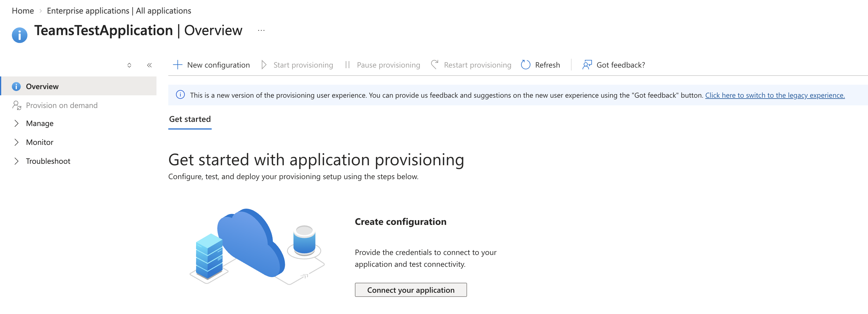Click the Create configuration heading
This screenshot has height=314, width=868.
tap(401, 222)
